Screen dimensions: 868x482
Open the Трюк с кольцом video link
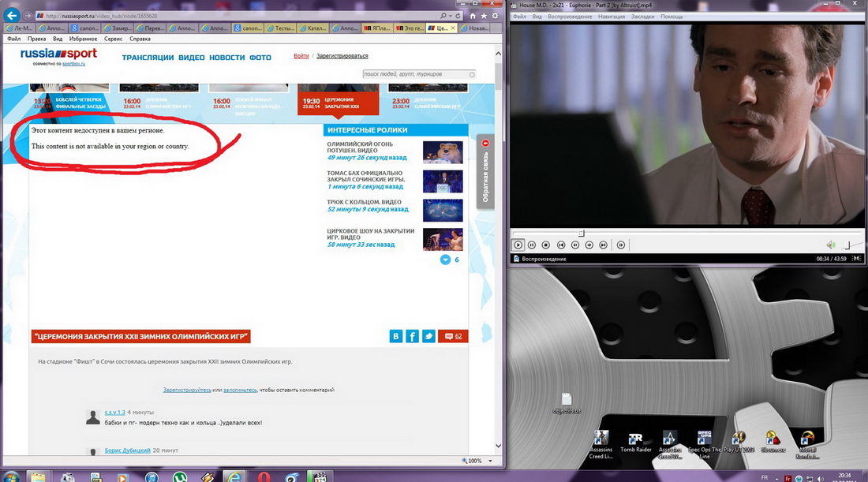coord(364,202)
